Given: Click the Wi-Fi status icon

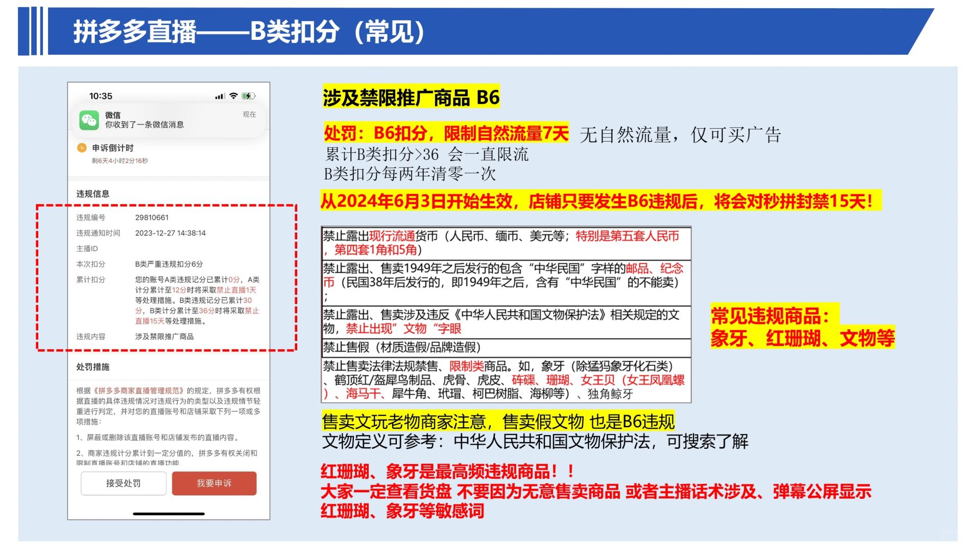Looking at the screenshot, I should click(x=233, y=96).
